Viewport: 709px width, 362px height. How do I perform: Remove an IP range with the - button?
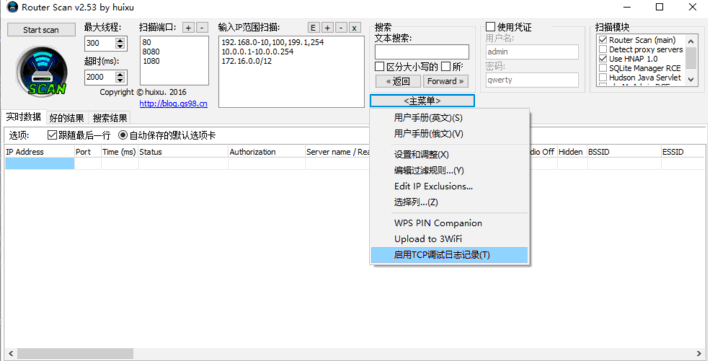(341, 28)
